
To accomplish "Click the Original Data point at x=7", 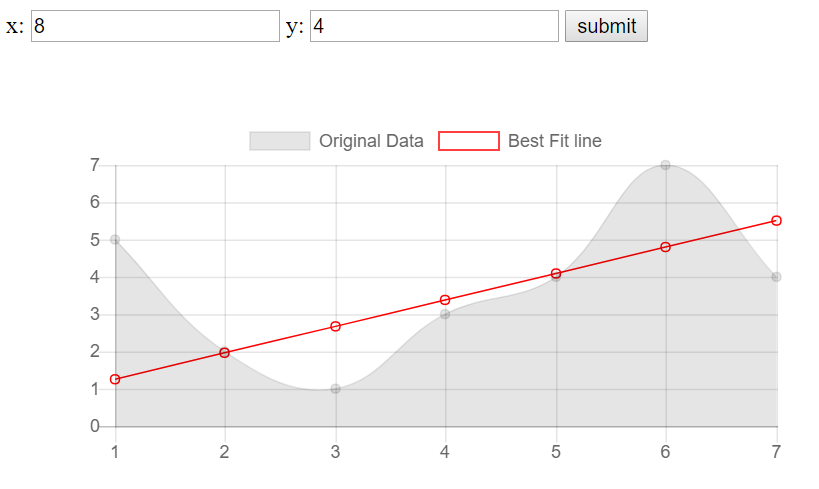I will click(x=776, y=277).
